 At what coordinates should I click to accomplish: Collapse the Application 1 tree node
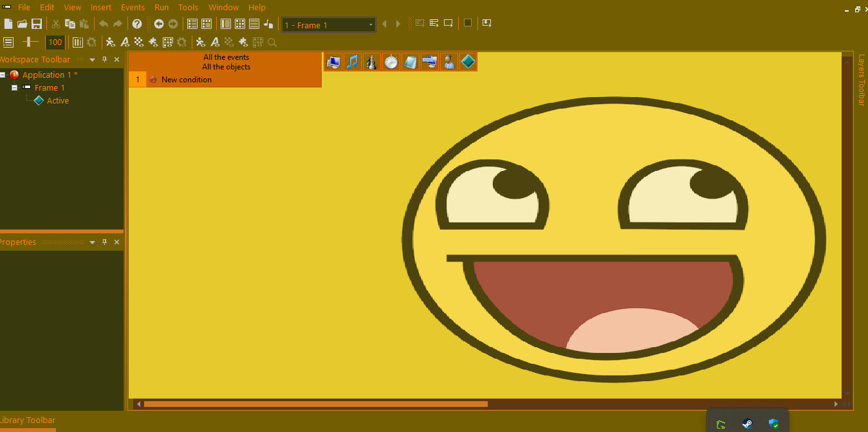[3, 75]
